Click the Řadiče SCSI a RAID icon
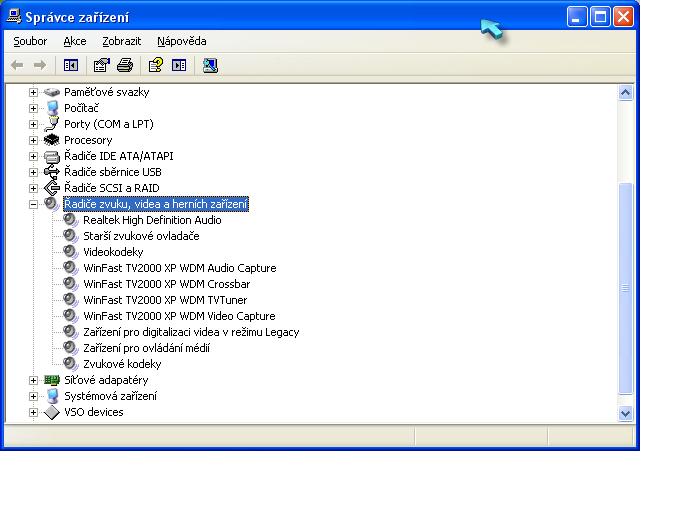The height and width of the screenshot is (521, 700). pyautogui.click(x=52, y=188)
